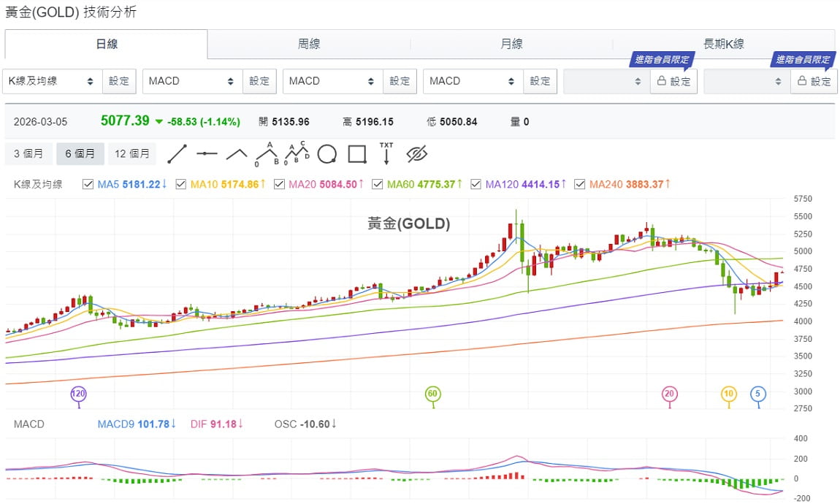Switch to the 周線 weekly tab
This screenshot has height=504, width=840.
[x=309, y=44]
